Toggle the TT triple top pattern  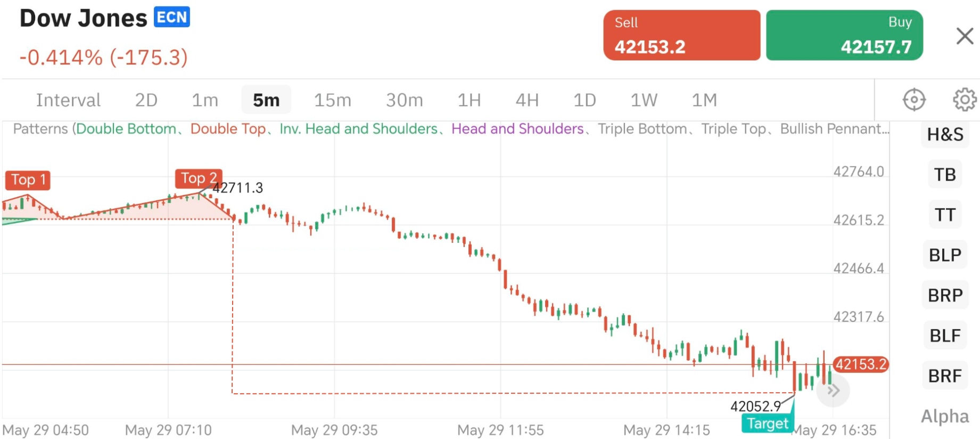945,215
